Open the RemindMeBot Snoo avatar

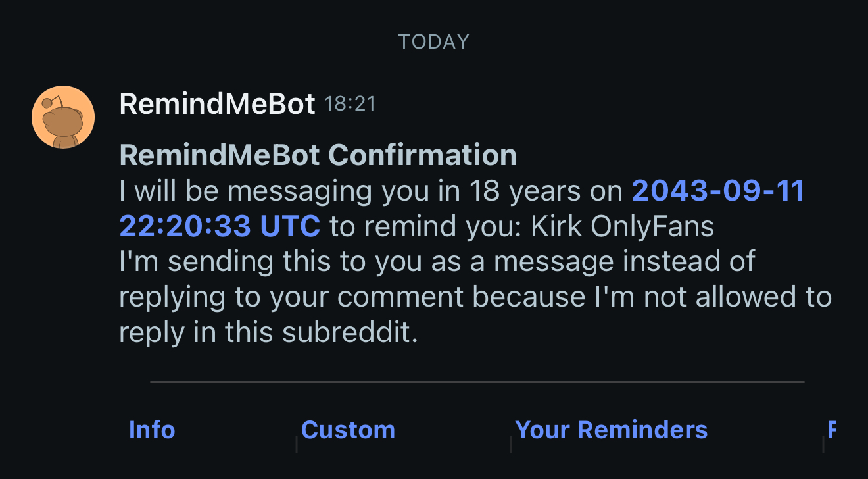tap(63, 117)
